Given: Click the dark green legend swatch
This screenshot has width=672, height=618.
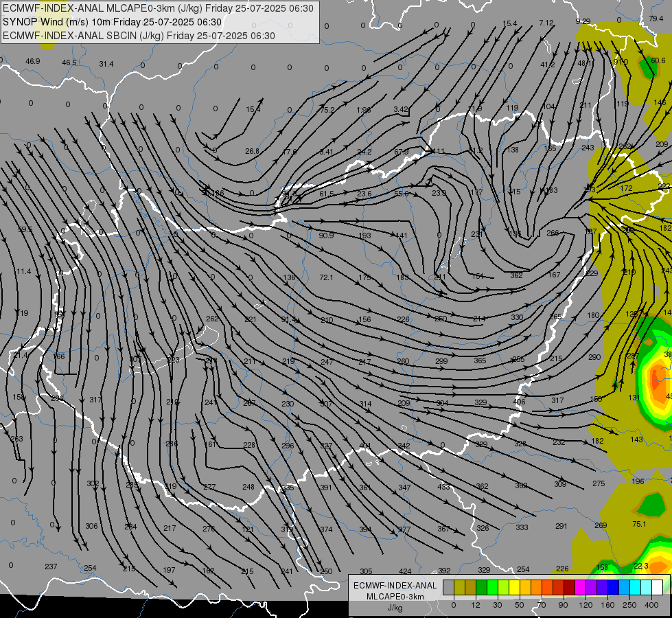Looking at the screenshot, I should click(481, 587).
